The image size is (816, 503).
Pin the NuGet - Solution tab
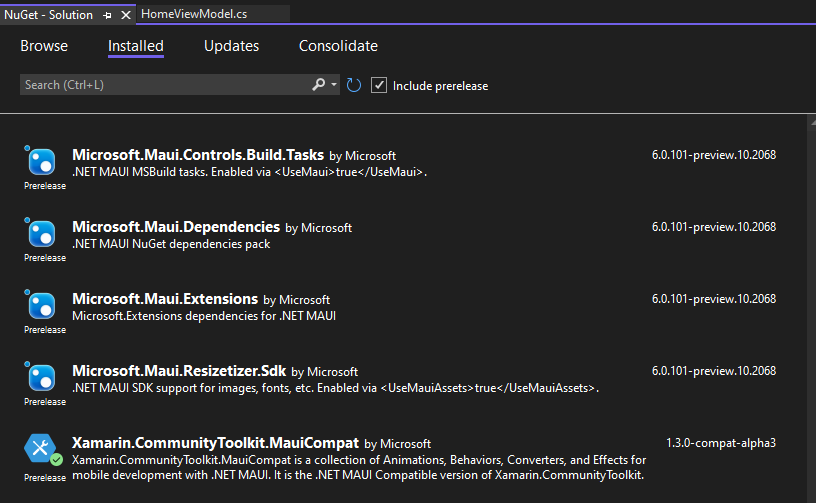(108, 15)
